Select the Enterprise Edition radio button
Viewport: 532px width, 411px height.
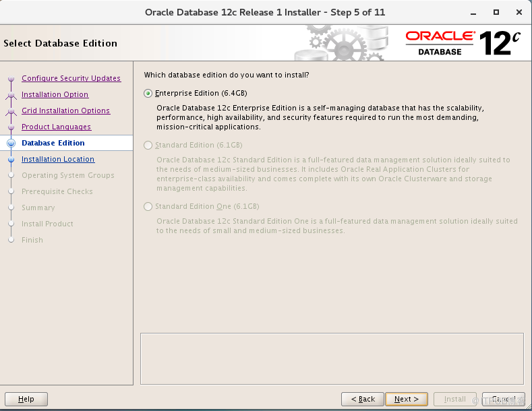tap(148, 93)
